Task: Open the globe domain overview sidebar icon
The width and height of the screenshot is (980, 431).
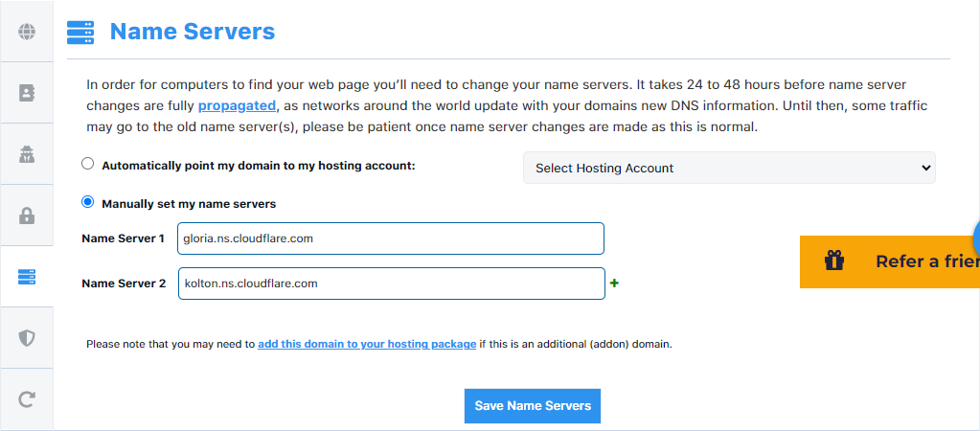Action: tap(27, 32)
